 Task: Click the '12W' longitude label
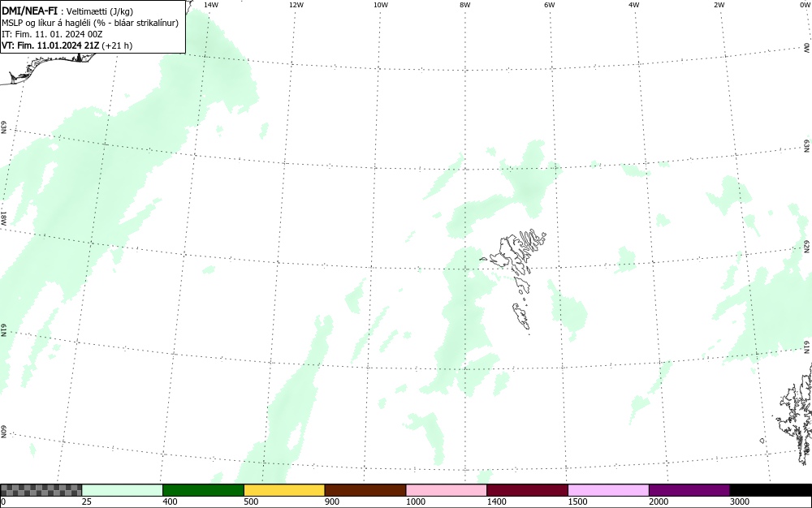pos(296,5)
